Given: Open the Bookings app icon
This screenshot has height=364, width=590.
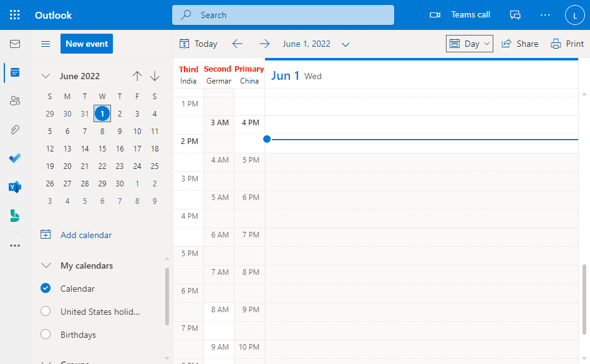Looking at the screenshot, I should tap(15, 216).
